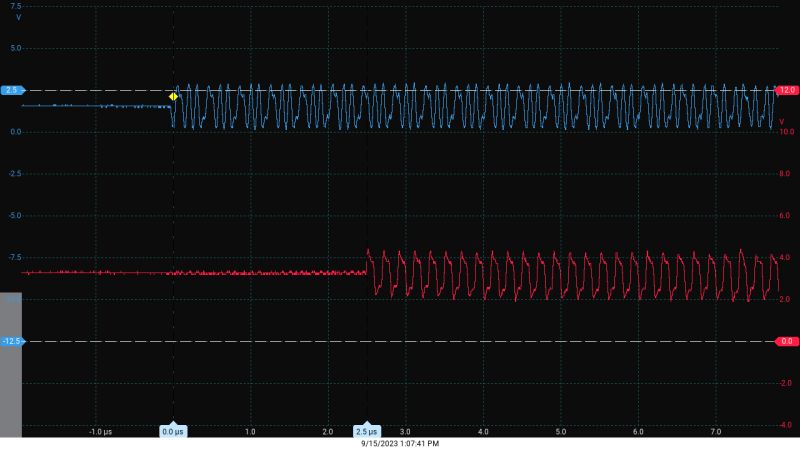Click the blue -2.5 voltage axis label
Screen dimensions: 800x450
point(15,173)
